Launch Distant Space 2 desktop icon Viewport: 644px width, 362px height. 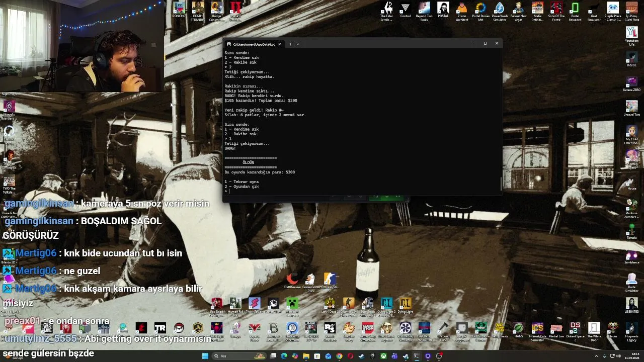(x=575, y=332)
